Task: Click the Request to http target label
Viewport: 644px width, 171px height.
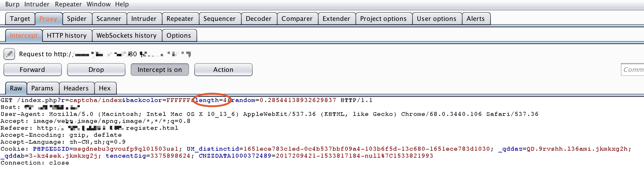Action: [x=105, y=54]
